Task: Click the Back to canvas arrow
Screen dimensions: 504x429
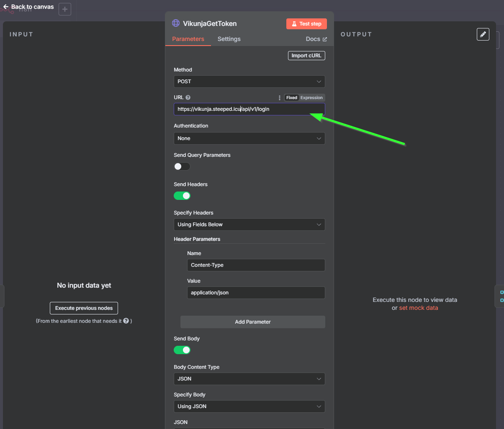Action: pyautogui.click(x=6, y=7)
